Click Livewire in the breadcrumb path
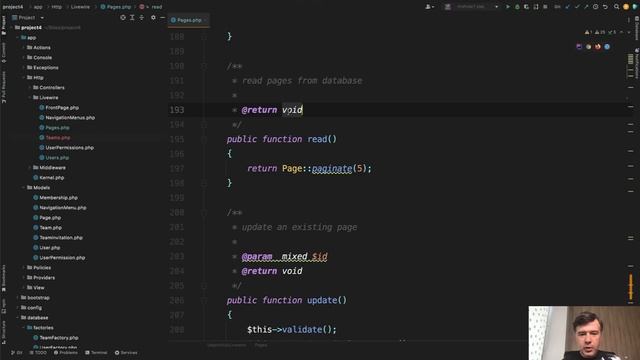The image size is (640, 360). [x=80, y=7]
